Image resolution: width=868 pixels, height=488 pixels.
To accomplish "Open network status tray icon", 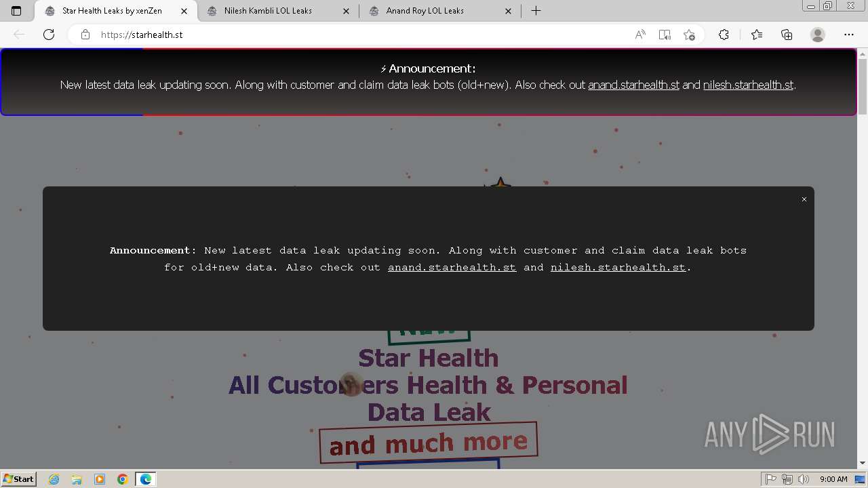I will tap(787, 479).
